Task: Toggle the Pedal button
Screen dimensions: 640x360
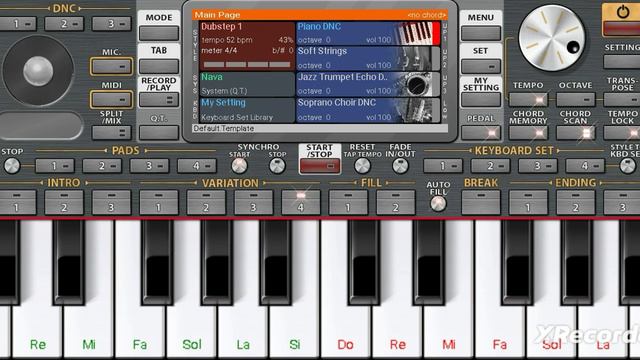Action: 481,133
